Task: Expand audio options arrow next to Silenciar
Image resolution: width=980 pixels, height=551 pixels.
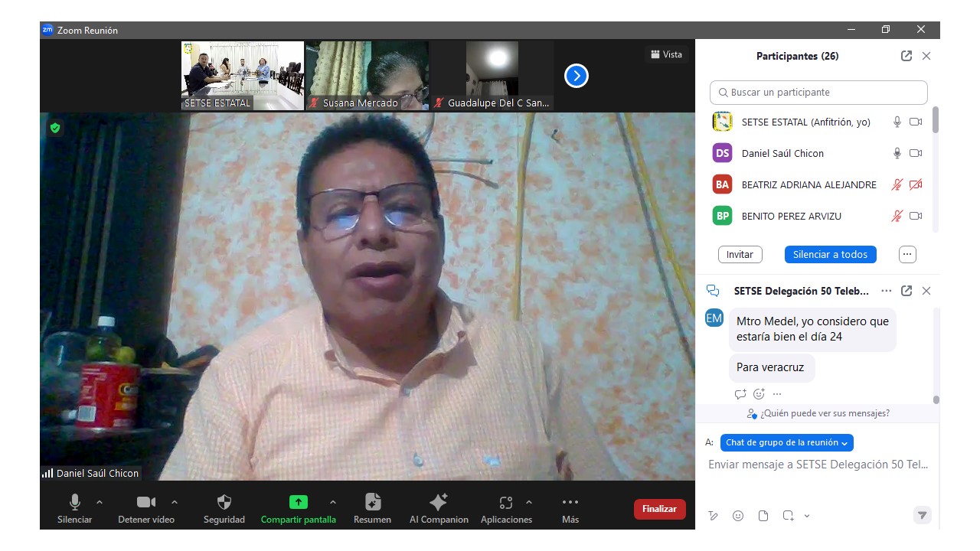Action: [x=100, y=502]
